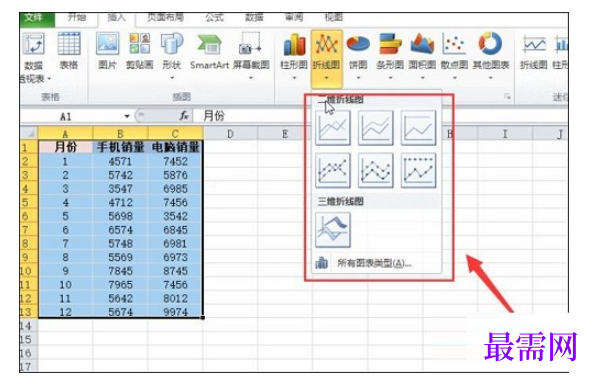Switch to the 公式 (Formulas) tab
The height and width of the screenshot is (378, 596).
click(x=214, y=17)
